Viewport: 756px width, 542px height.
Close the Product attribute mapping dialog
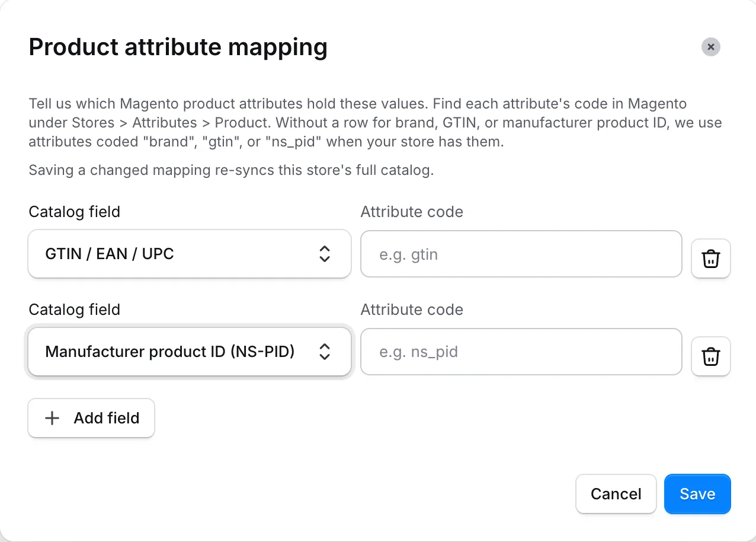point(710,47)
